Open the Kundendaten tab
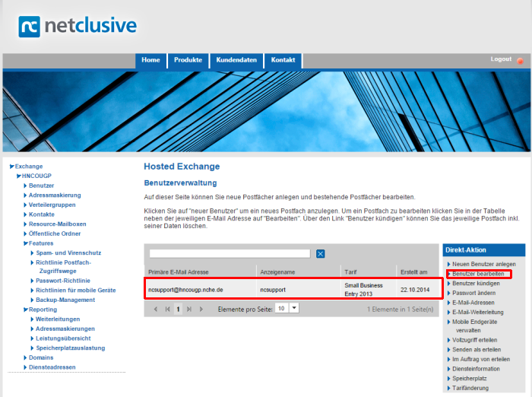 [236, 60]
